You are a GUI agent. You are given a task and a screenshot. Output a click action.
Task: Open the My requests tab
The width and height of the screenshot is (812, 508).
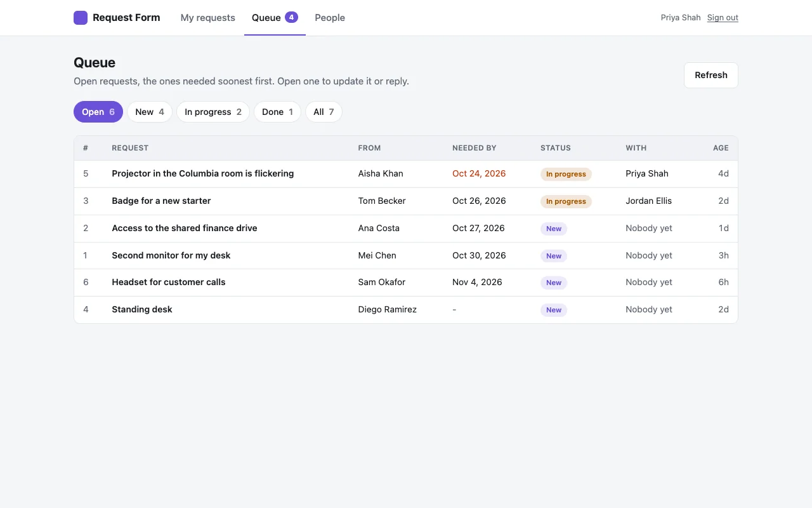tap(207, 18)
